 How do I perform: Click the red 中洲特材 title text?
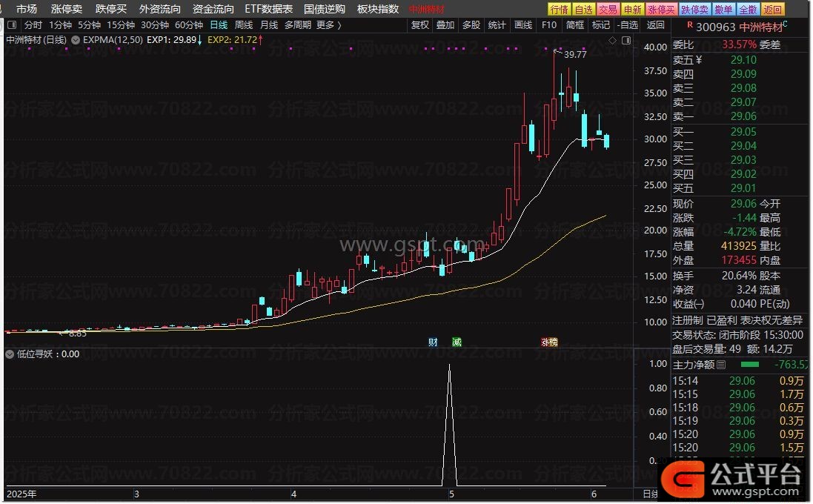coord(427,10)
